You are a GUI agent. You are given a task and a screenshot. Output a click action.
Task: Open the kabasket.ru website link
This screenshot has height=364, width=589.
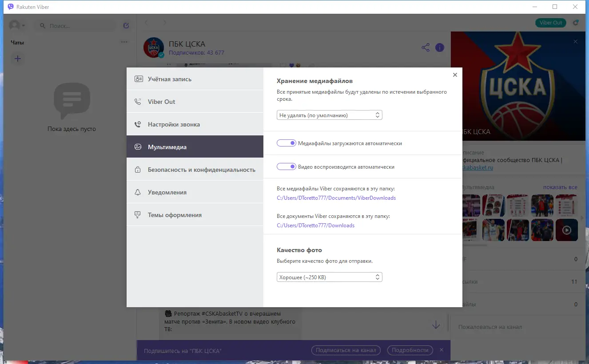(x=478, y=168)
